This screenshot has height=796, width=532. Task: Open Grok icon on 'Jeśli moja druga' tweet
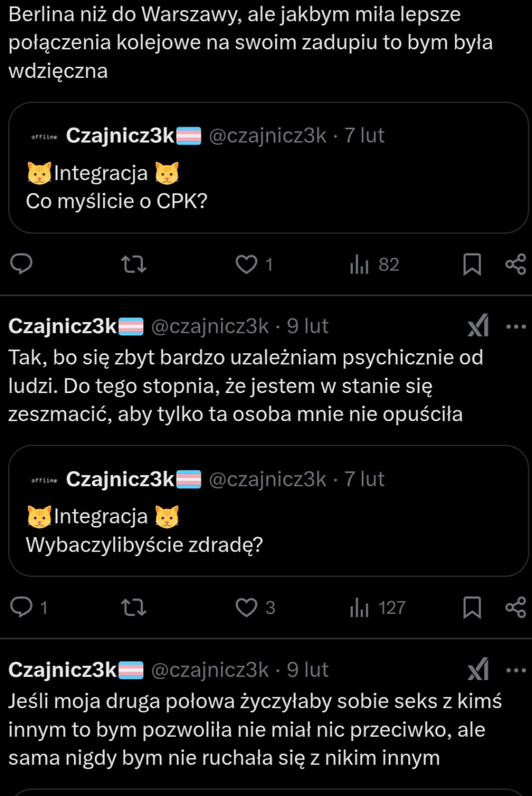pos(478,670)
